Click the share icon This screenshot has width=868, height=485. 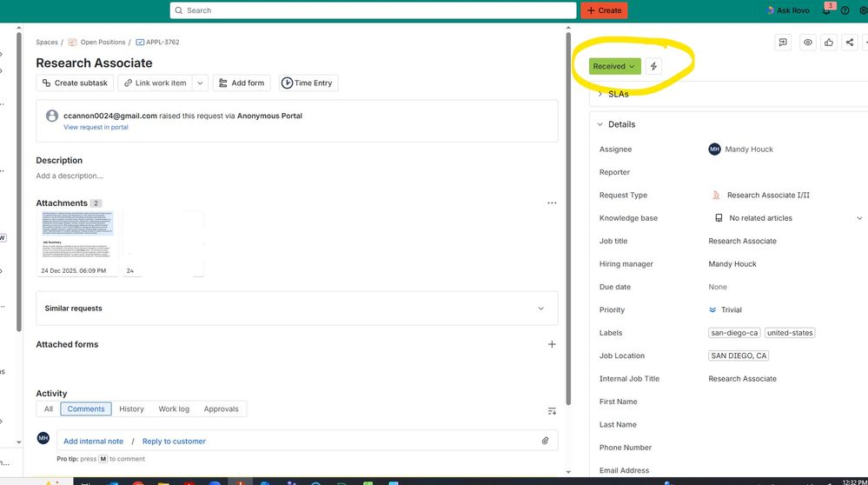[850, 43]
